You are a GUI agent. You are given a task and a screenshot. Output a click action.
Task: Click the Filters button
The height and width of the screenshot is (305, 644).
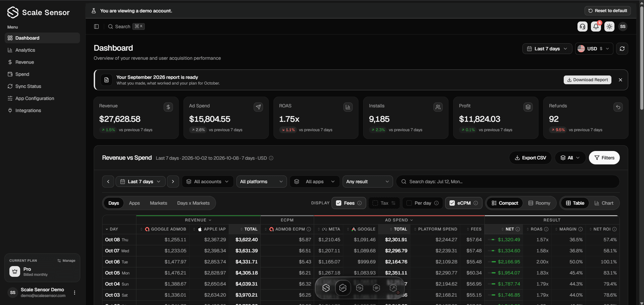604,158
